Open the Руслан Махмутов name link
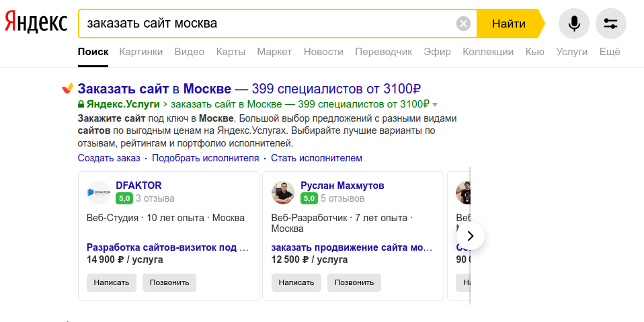The image size is (644, 322). pyautogui.click(x=343, y=186)
